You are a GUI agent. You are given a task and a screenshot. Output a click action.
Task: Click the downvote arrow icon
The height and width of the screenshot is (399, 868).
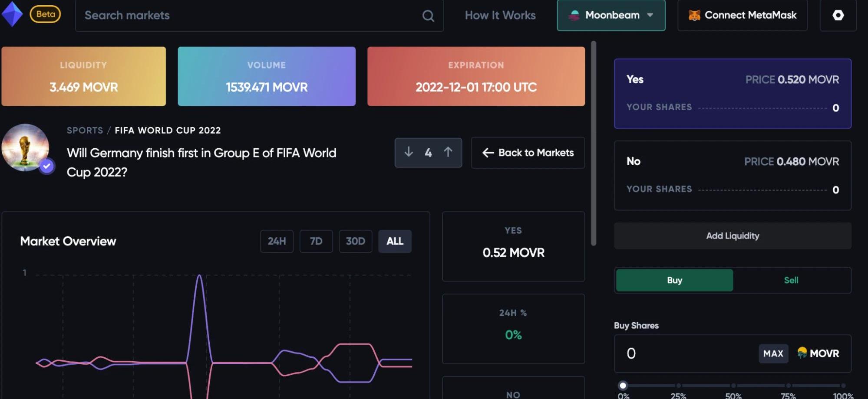coord(409,152)
